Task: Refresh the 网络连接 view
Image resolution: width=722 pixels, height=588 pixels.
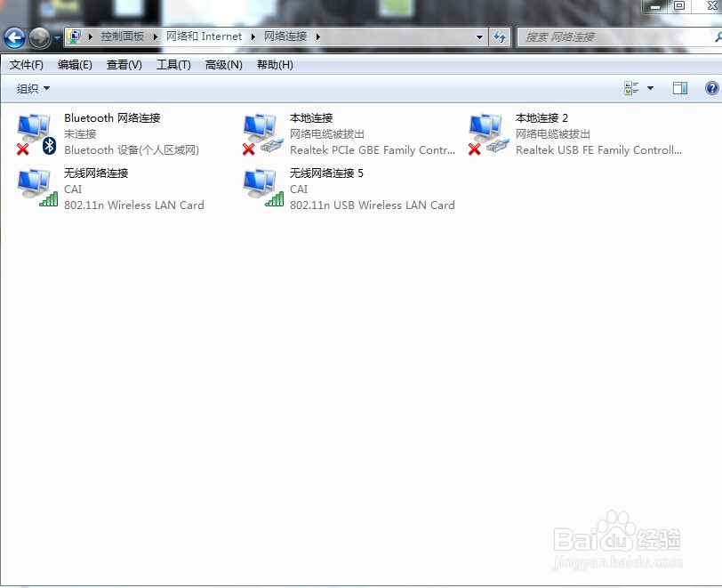Action: [x=499, y=36]
